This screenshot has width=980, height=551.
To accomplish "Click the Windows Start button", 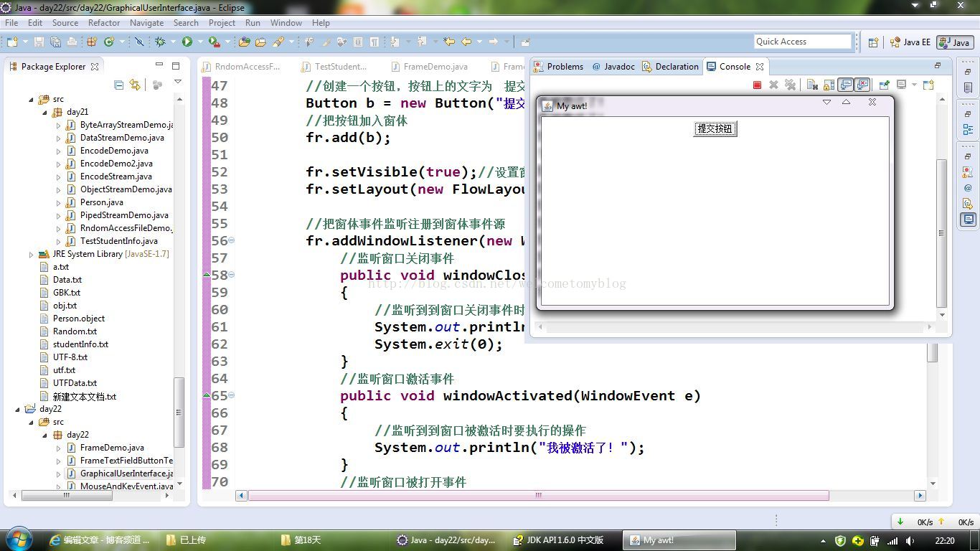I will pyautogui.click(x=19, y=539).
